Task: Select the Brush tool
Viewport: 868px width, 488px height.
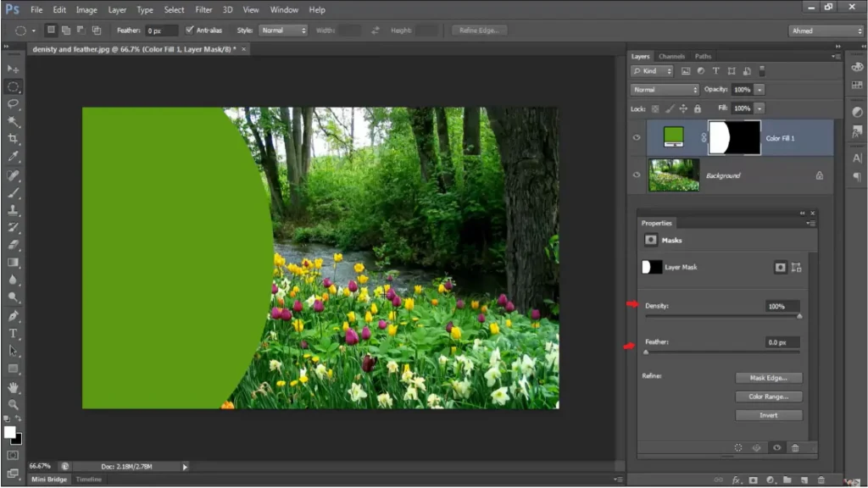Action: pyautogui.click(x=14, y=192)
